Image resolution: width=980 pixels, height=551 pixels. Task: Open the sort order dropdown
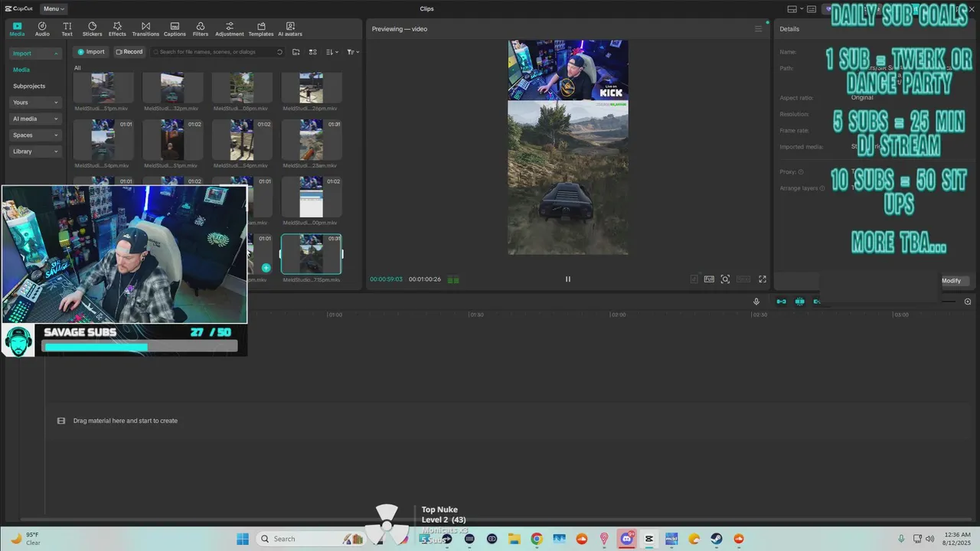[x=332, y=52]
